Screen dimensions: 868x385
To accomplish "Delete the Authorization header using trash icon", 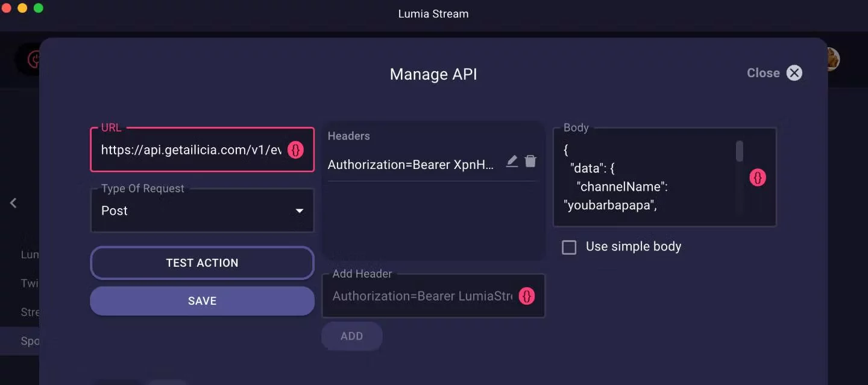I will 530,161.
